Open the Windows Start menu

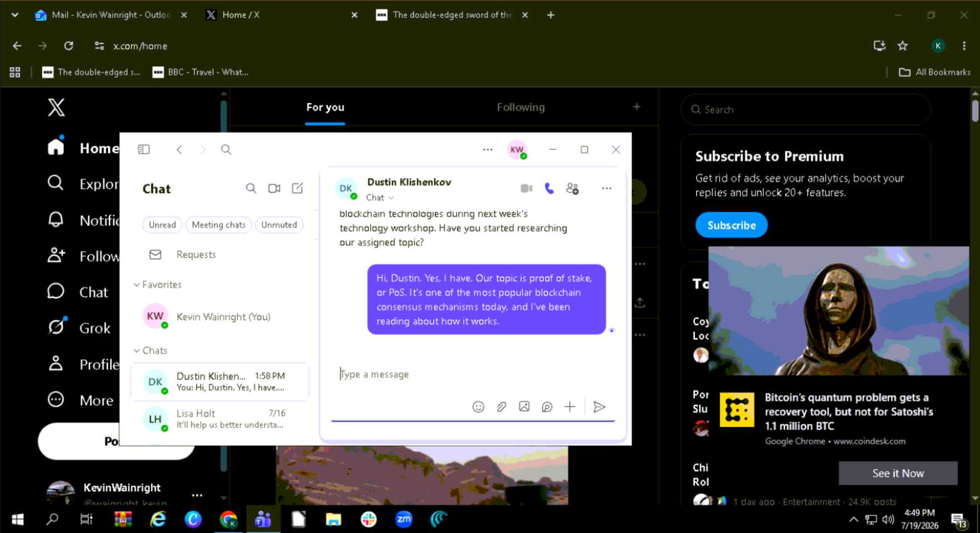[18, 519]
